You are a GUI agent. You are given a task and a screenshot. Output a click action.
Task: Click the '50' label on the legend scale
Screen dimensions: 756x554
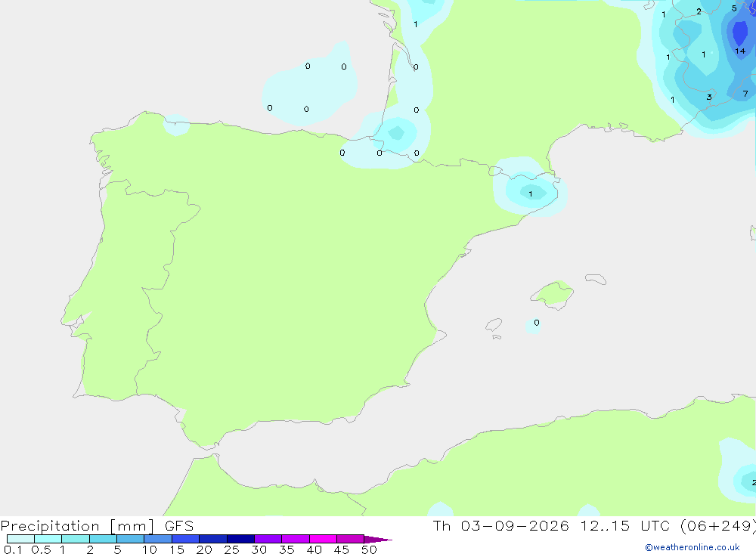tap(369, 549)
